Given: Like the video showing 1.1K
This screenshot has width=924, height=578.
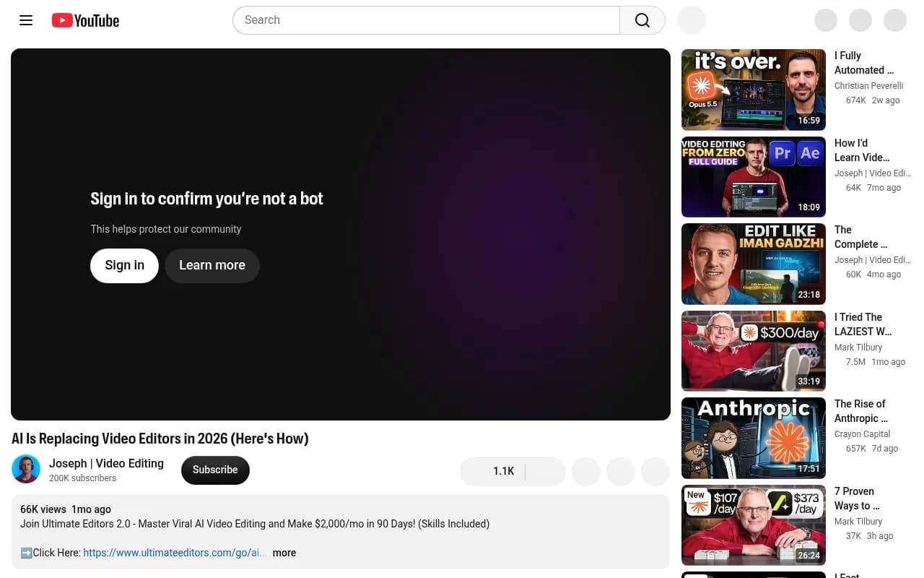Looking at the screenshot, I should point(493,471).
